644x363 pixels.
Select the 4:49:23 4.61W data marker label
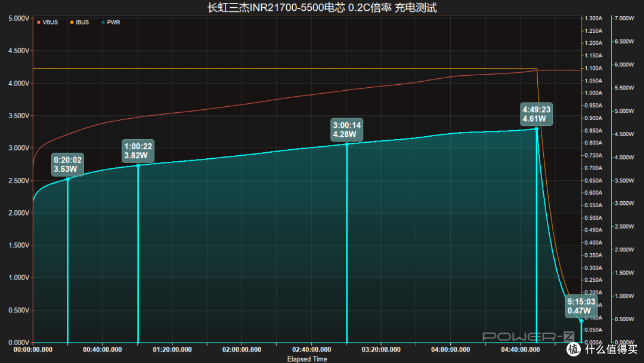tap(537, 114)
